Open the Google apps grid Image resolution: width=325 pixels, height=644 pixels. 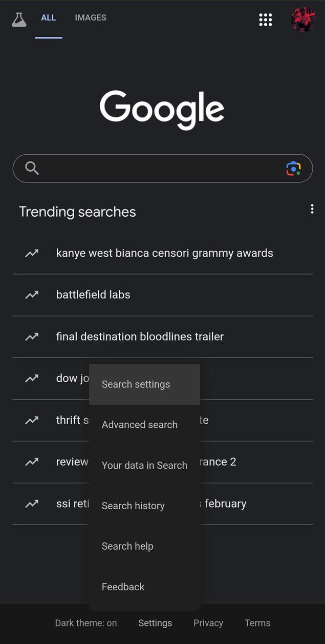click(265, 19)
